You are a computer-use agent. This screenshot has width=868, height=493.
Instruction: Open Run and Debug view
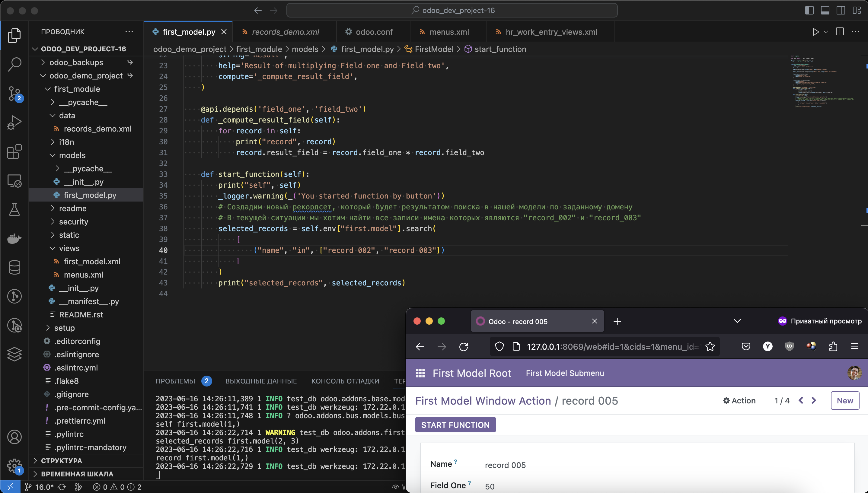(x=14, y=122)
